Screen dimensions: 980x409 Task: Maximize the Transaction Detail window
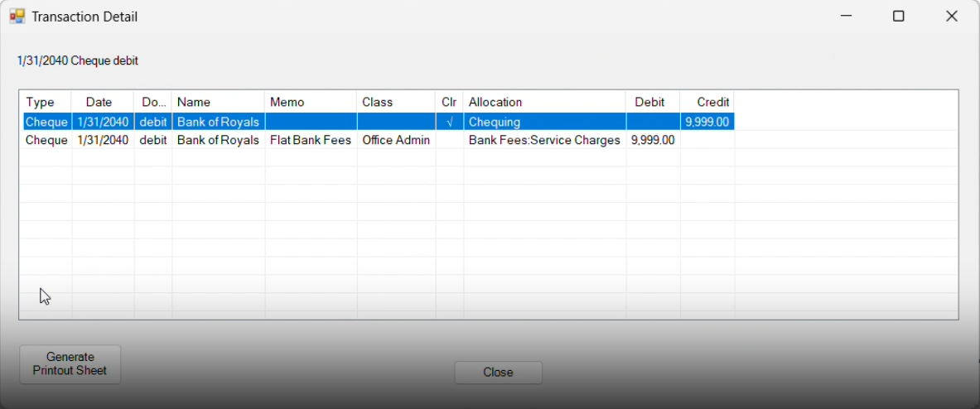pos(898,17)
